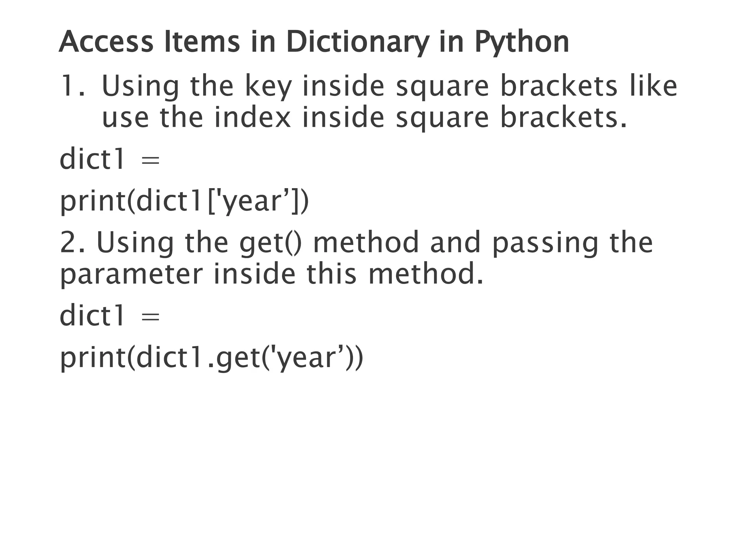
Task: Click the word 'brackets' in the first line
Action: pyautogui.click(x=559, y=86)
